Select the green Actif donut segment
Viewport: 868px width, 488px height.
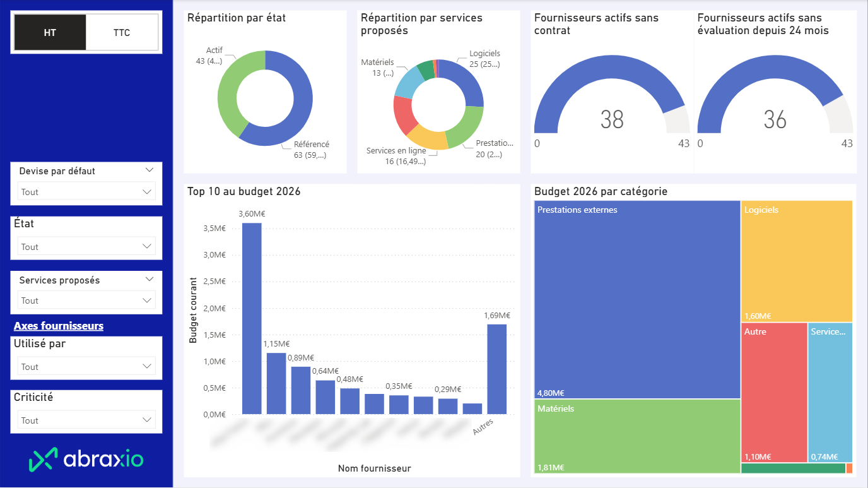point(228,95)
